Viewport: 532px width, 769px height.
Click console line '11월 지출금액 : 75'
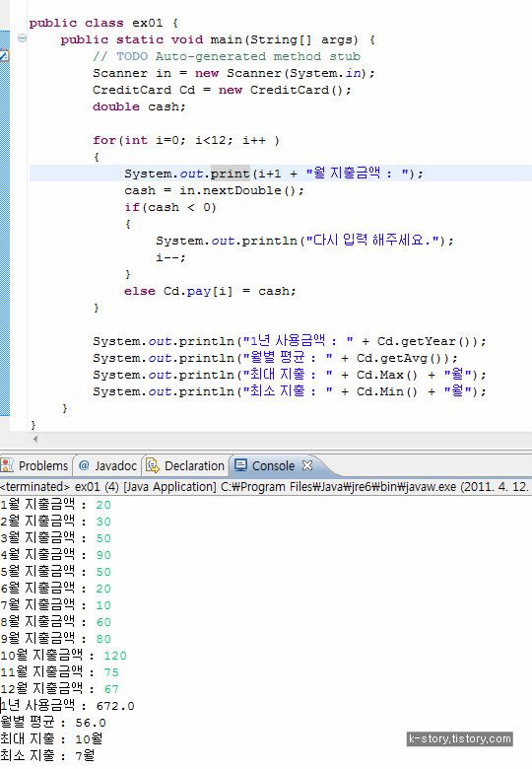[x=60, y=672]
